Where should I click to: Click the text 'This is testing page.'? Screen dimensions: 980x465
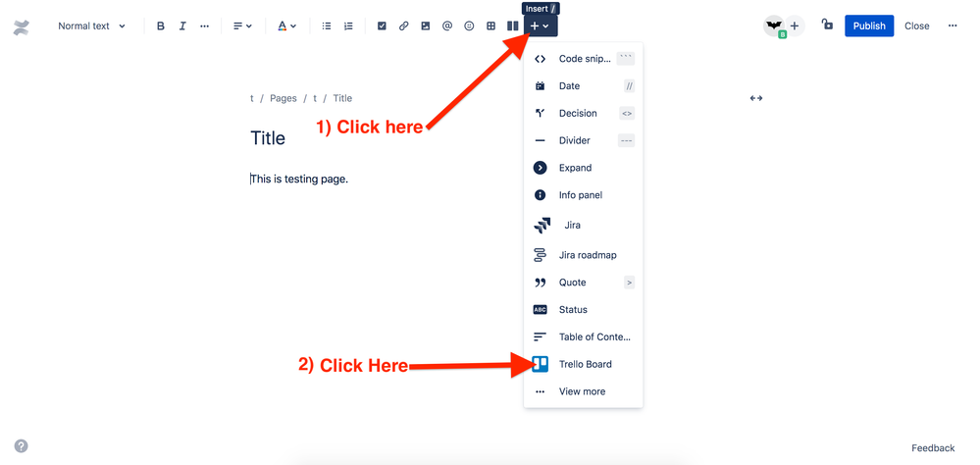coord(299,179)
